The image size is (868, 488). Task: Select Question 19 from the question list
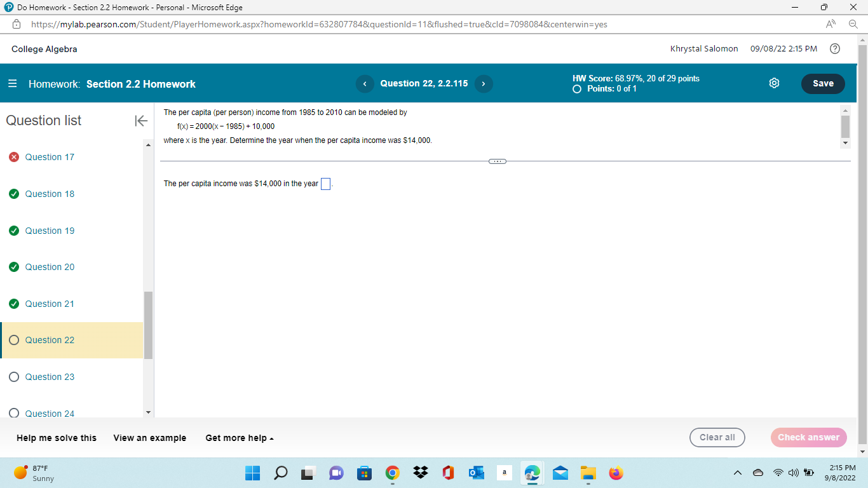(x=49, y=231)
